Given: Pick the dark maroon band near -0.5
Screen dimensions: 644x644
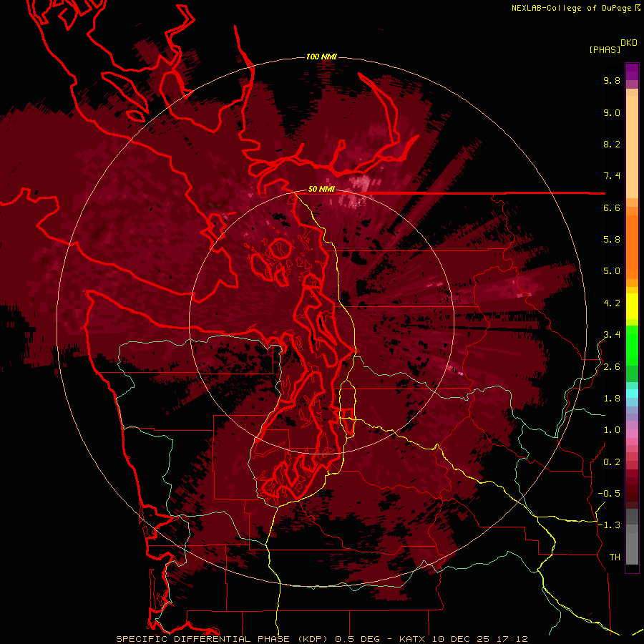Looking at the screenshot, I should (x=632, y=493).
